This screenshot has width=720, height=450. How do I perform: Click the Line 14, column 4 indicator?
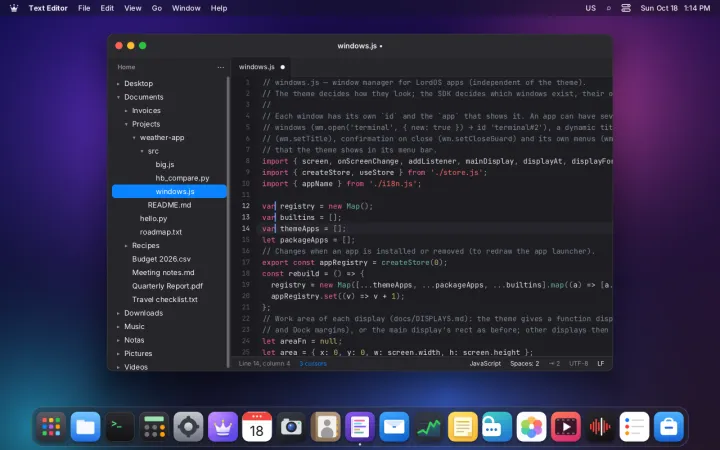264,363
